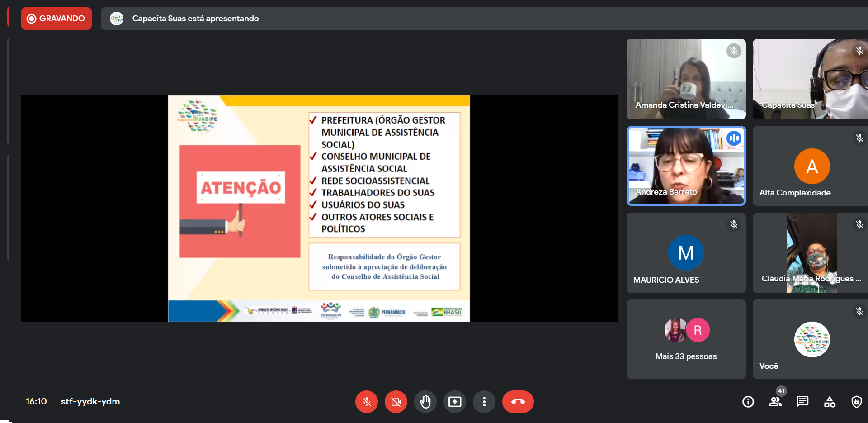Click the present screen button
The width and height of the screenshot is (868, 423).
pyautogui.click(x=455, y=402)
